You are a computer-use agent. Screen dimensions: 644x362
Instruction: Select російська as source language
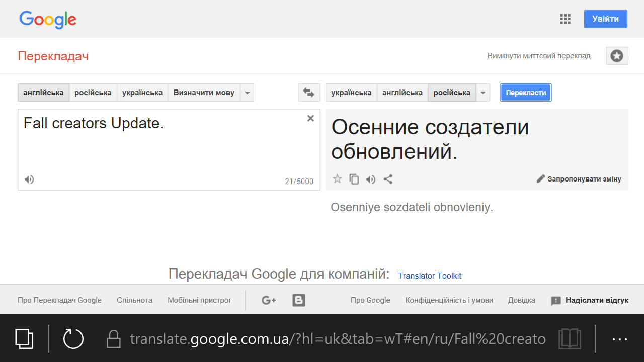point(93,93)
